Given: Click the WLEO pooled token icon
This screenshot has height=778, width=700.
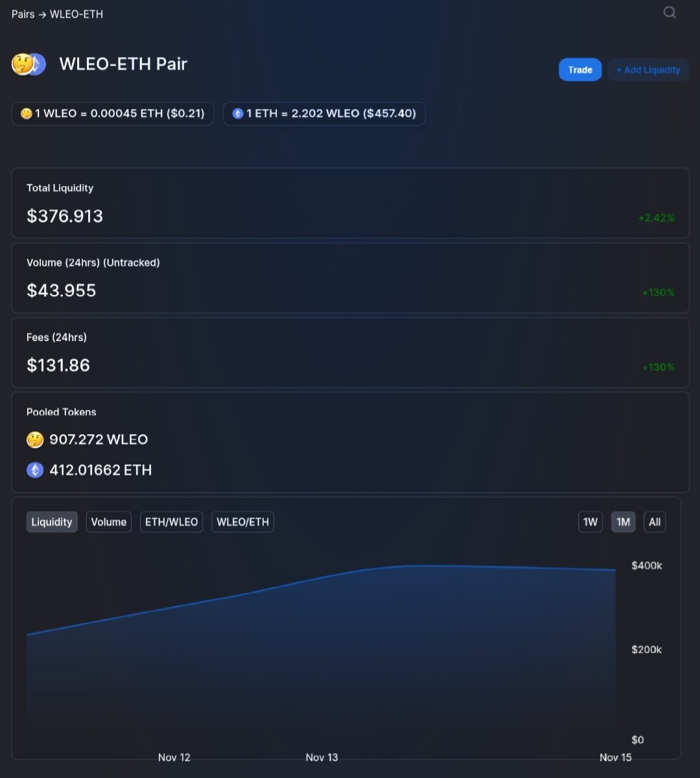Looking at the screenshot, I should (35, 440).
